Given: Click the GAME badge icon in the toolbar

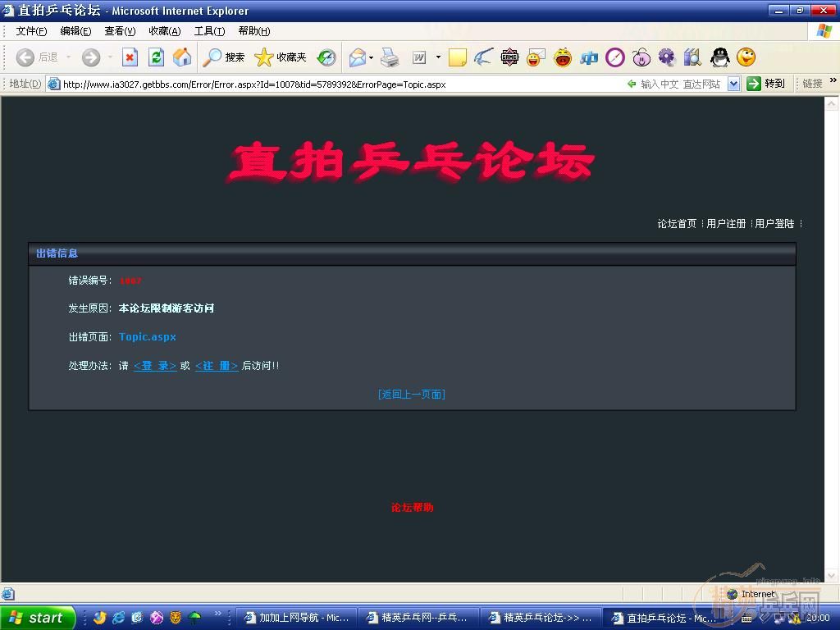Looking at the screenshot, I should (x=509, y=57).
